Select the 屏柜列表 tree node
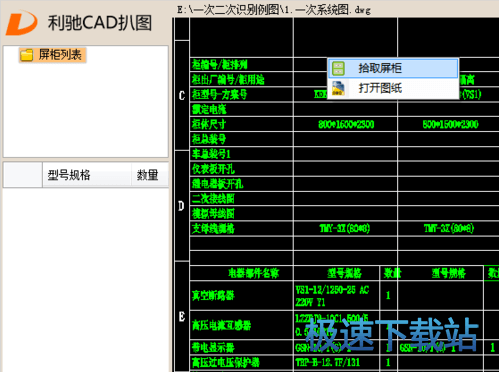 point(53,55)
